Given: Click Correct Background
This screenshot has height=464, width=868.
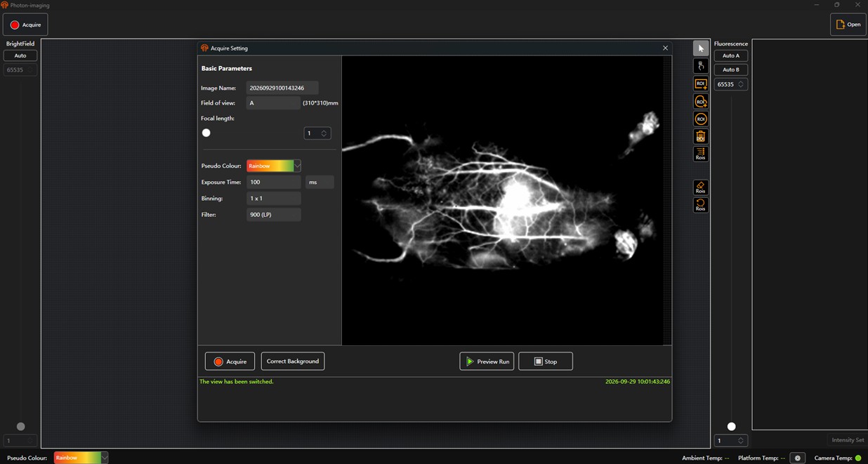Looking at the screenshot, I should pyautogui.click(x=293, y=362).
